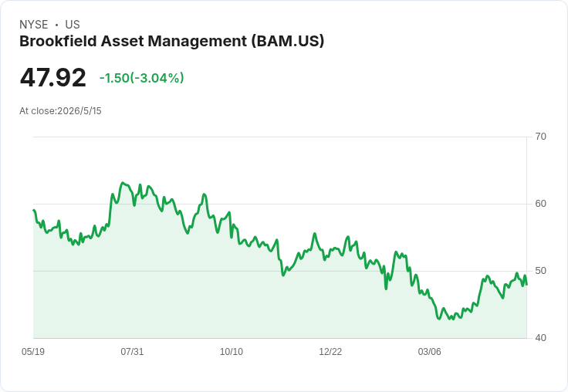This screenshot has height=392, width=568.
Task: Click the 47.92 closing price
Action: (53, 77)
